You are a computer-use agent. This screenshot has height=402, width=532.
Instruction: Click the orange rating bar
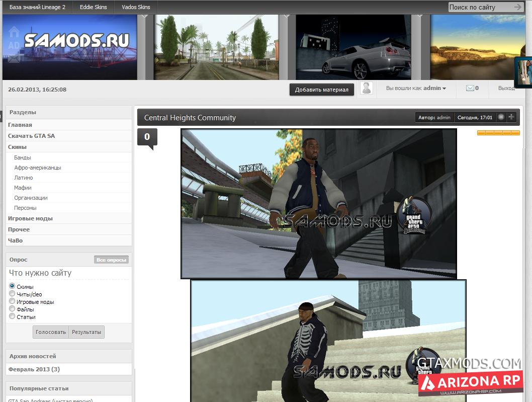498,133
